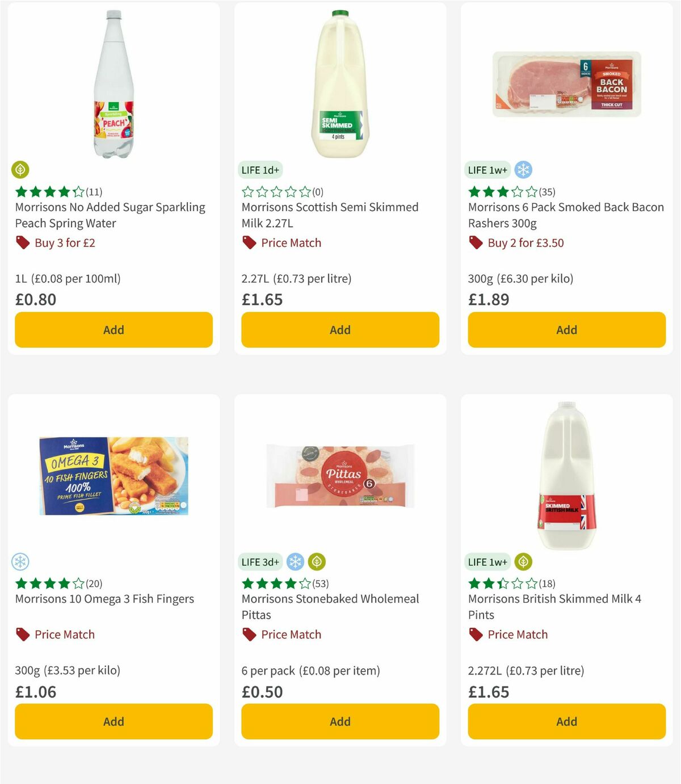
Task: Click the offer tag icon beside Buy 2 for £3.50
Action: coord(476,242)
